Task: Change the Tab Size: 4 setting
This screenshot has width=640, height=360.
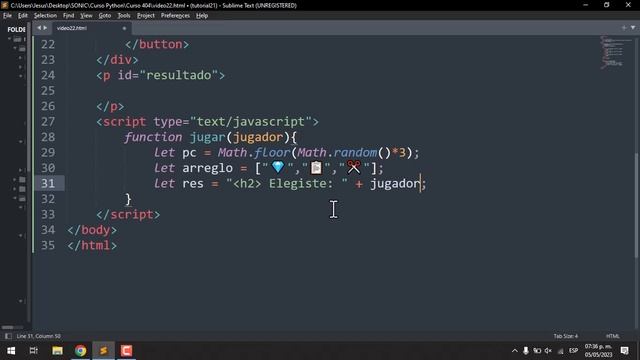Action: 566,336
